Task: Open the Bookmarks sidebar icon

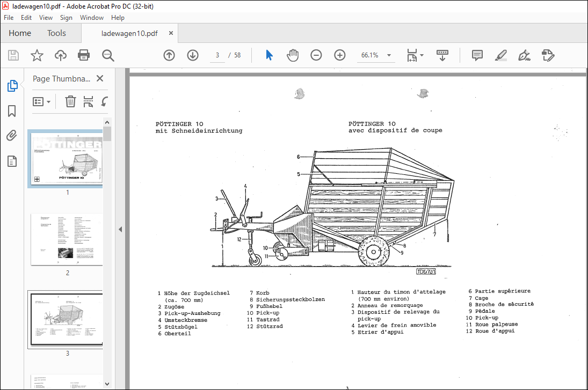Action: pyautogui.click(x=12, y=111)
